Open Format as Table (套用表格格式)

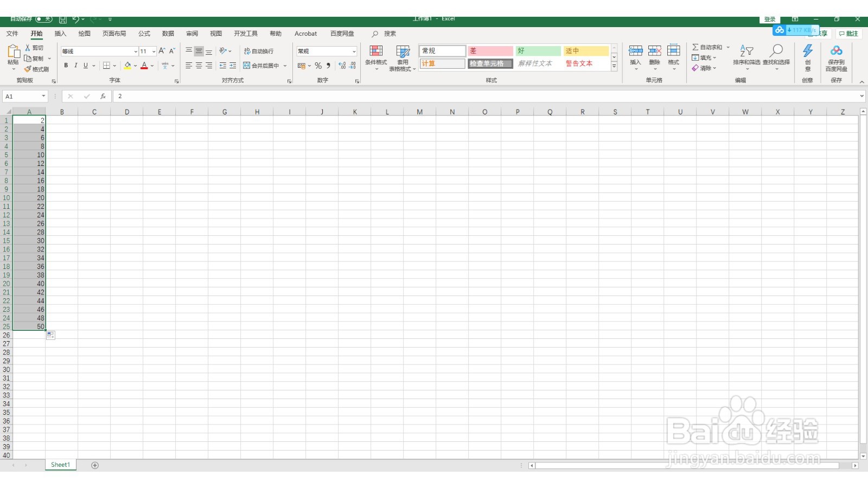coord(403,58)
